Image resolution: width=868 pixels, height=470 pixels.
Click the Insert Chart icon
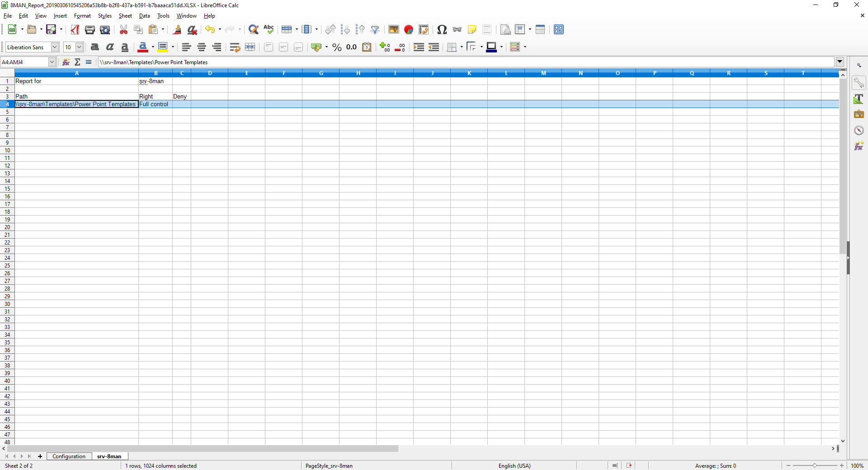click(409, 30)
